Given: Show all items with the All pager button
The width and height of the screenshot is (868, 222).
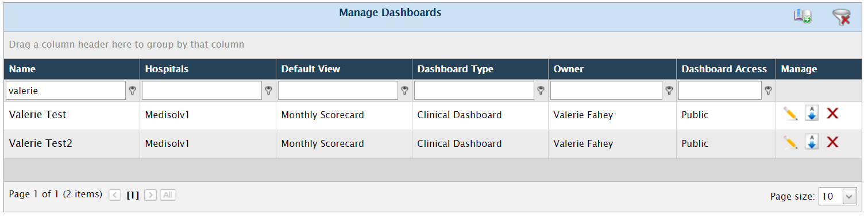Looking at the screenshot, I should pos(168,195).
